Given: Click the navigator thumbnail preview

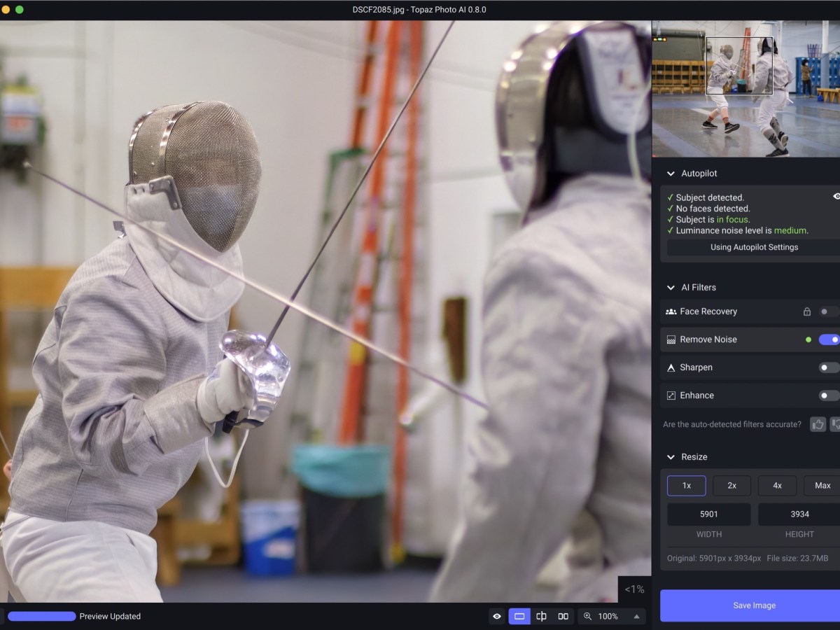Looking at the screenshot, I should [745, 88].
